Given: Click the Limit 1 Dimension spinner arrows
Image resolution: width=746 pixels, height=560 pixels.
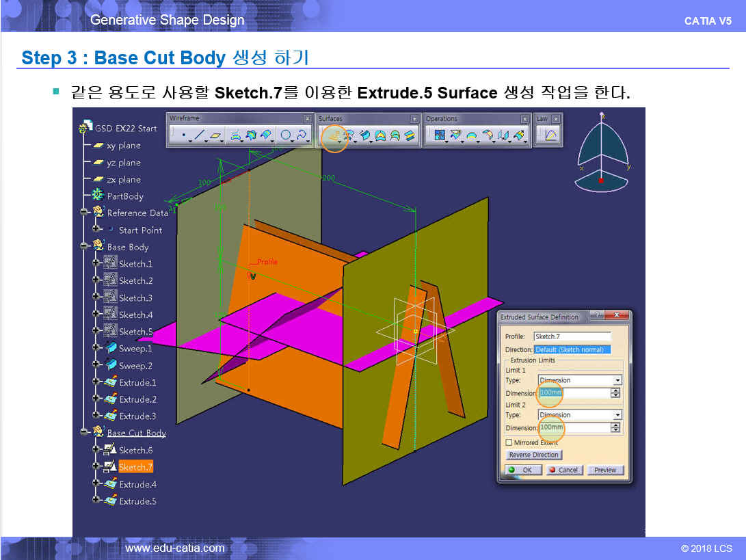Looking at the screenshot, I should [615, 393].
